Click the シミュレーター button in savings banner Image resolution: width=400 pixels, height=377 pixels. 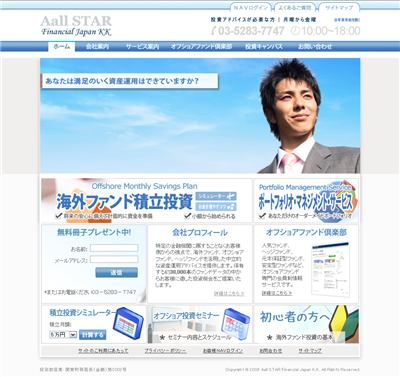[x=216, y=196]
